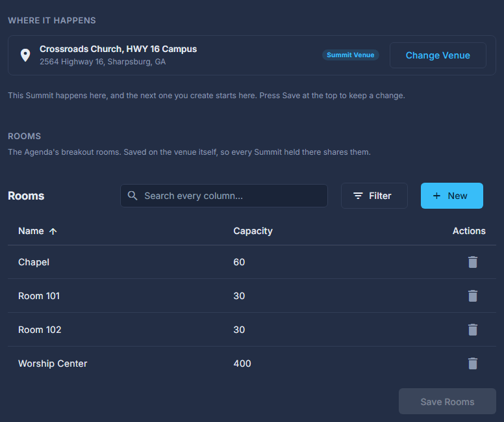Edit the Chapel capacity value 60
This screenshot has width=504, height=422.
[239, 262]
